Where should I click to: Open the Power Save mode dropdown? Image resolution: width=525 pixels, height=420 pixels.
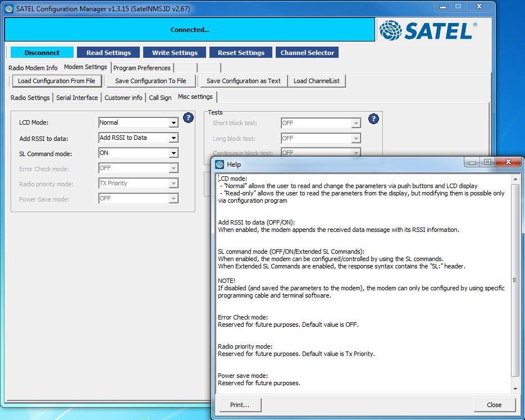point(174,199)
